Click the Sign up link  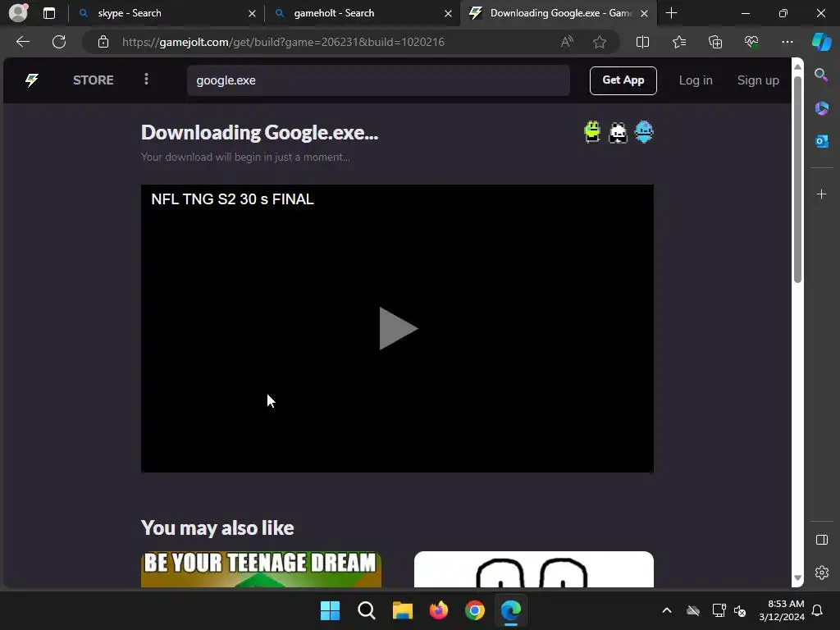(x=758, y=80)
